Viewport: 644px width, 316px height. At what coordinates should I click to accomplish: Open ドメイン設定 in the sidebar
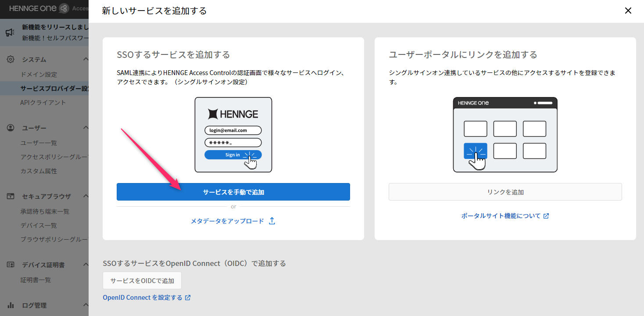[39, 75]
